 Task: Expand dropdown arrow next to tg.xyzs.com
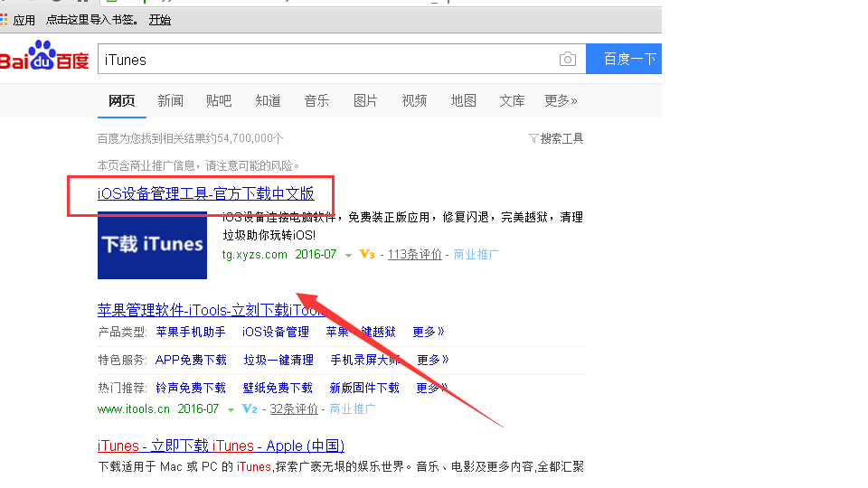348,256
